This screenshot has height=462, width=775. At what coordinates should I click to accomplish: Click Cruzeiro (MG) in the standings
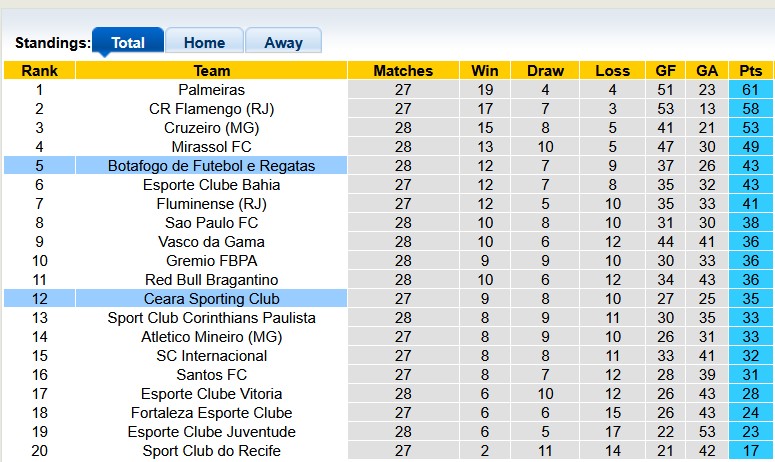pos(211,128)
